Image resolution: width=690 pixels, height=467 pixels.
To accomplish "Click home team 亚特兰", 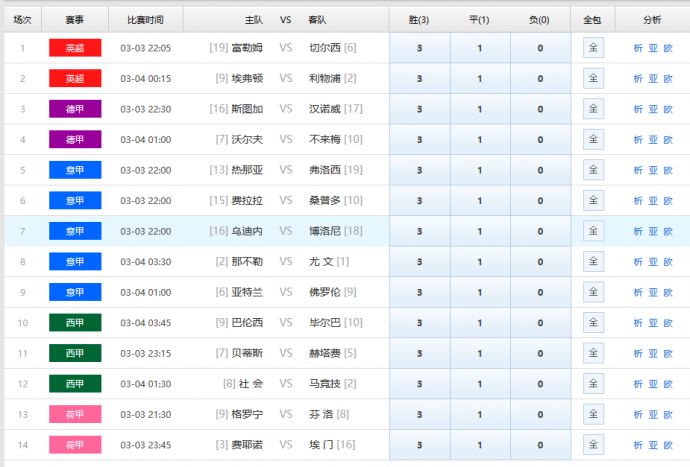I will (x=247, y=292).
